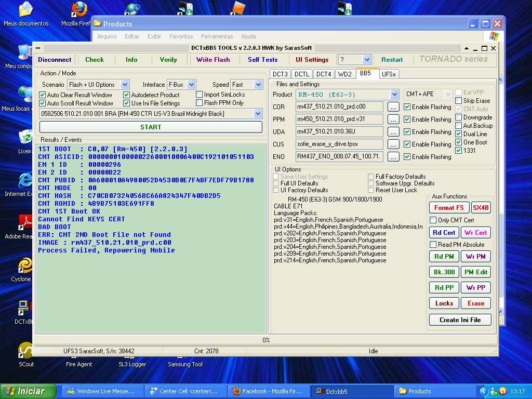This screenshot has height=399, width=532.
Task: Click the Format FS button
Action: click(x=449, y=208)
